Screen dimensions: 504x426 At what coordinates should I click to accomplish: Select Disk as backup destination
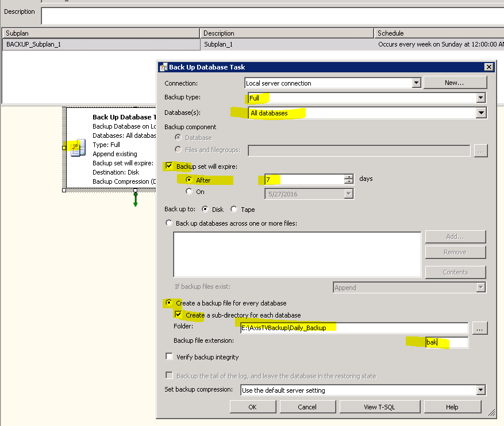coord(205,209)
